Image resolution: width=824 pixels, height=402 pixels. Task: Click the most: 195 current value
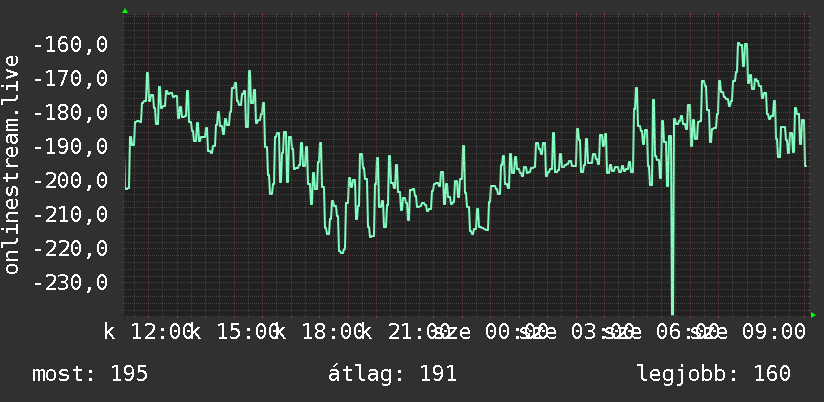click(90, 374)
